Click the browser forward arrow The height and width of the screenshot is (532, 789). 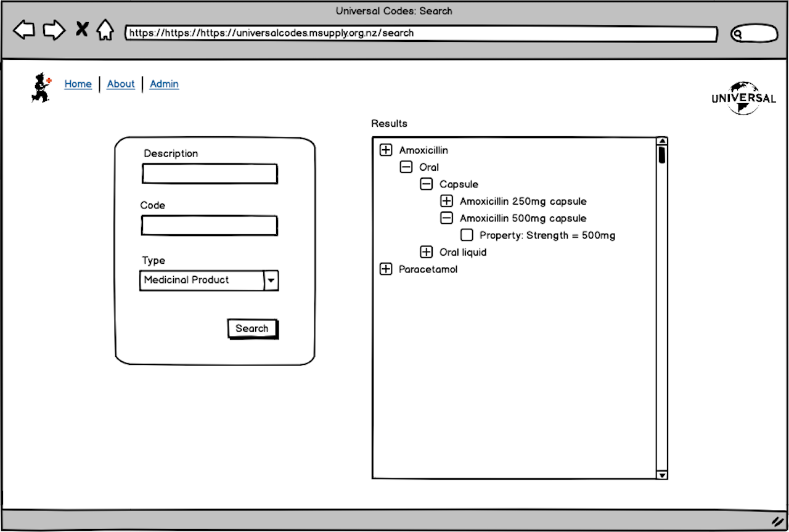[x=54, y=30]
